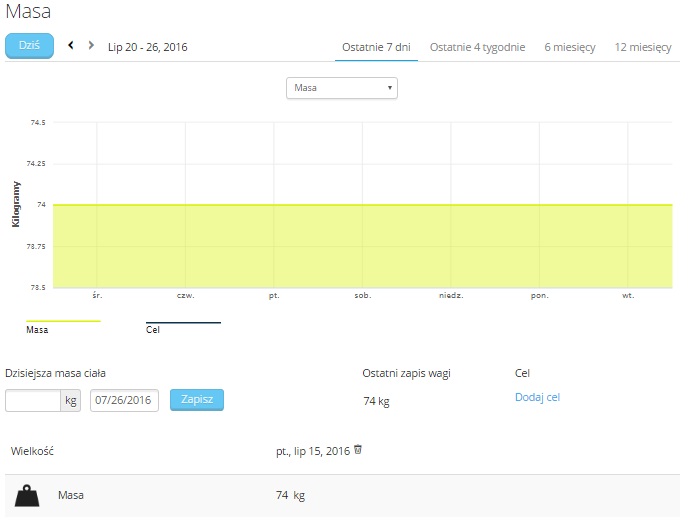Click the previous week arrow
Image resolution: width=688 pixels, height=526 pixels.
71,45
